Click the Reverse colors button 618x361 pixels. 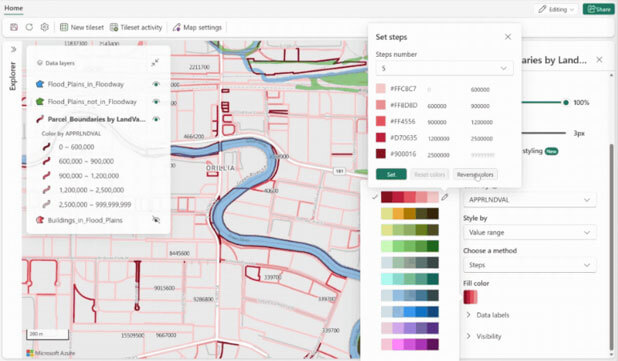(475, 174)
